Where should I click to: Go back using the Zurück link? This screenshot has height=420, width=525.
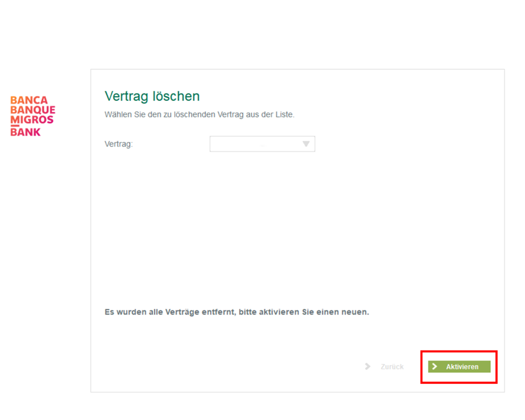[392, 367]
